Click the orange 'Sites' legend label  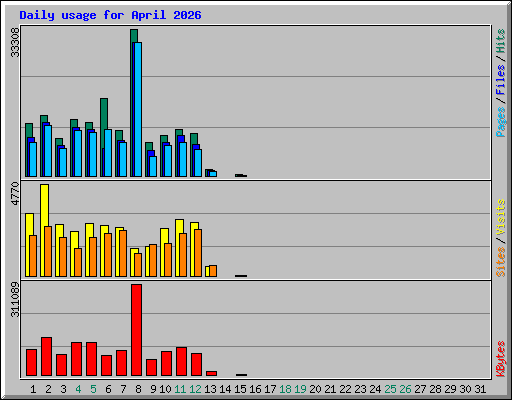point(500,262)
